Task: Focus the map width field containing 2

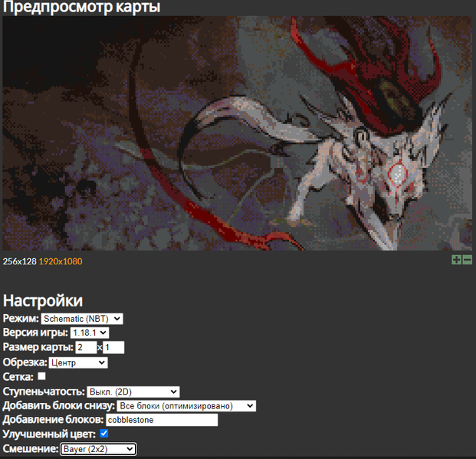Action: [x=86, y=347]
